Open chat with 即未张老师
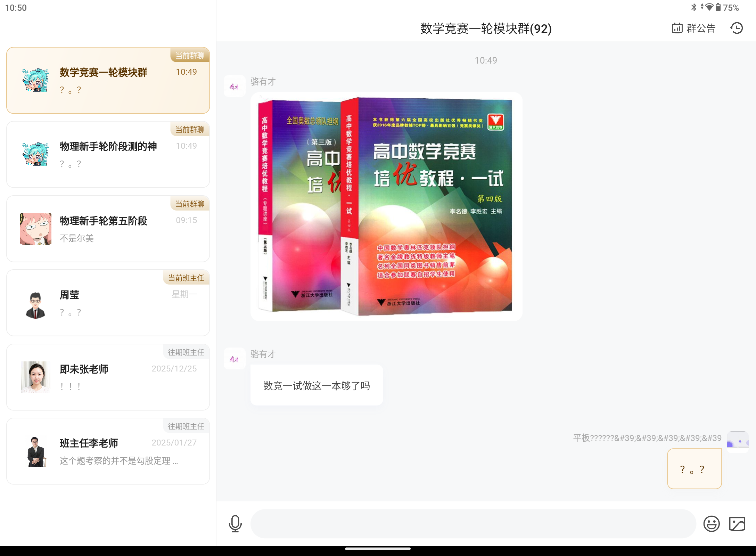 [108, 377]
